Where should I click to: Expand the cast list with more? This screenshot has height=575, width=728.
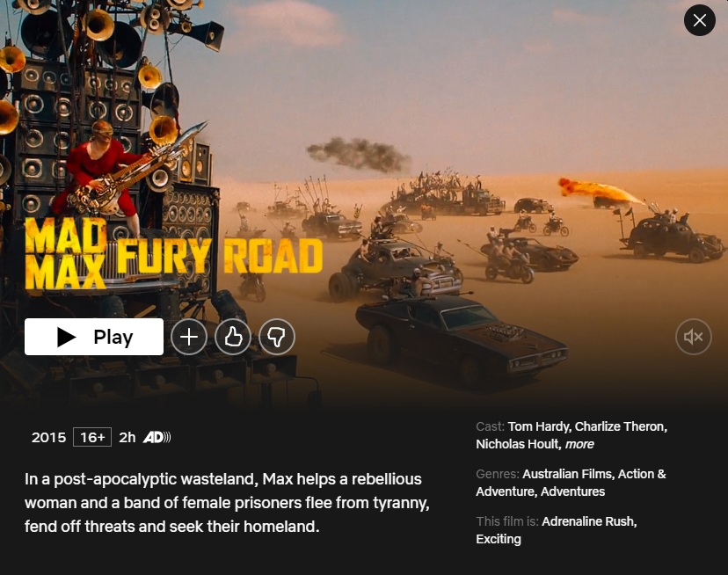tap(579, 444)
